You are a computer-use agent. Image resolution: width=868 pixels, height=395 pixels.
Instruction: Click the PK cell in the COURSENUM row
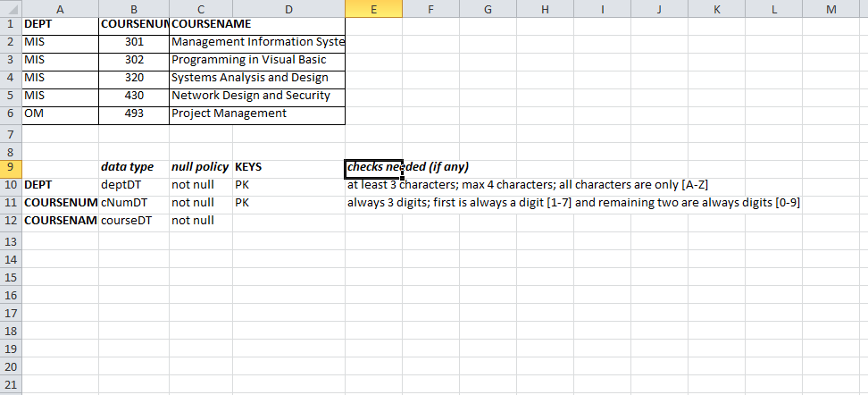(288, 203)
